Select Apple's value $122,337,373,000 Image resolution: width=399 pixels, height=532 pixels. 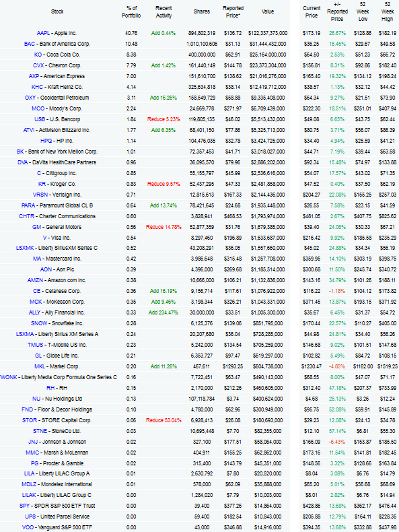(x=268, y=33)
